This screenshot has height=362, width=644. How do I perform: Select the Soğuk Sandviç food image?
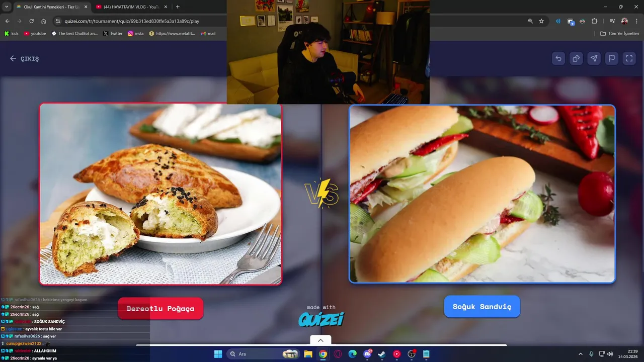coord(482,194)
